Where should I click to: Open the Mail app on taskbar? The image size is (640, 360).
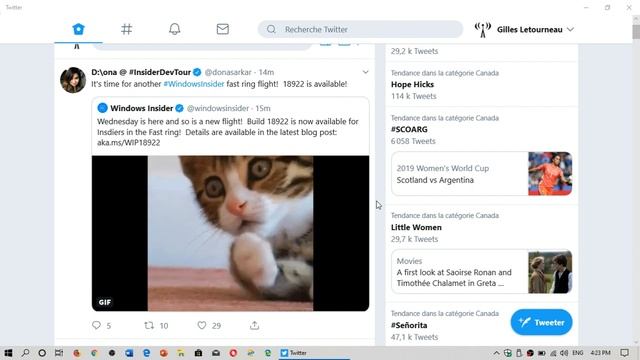[x=216, y=353]
